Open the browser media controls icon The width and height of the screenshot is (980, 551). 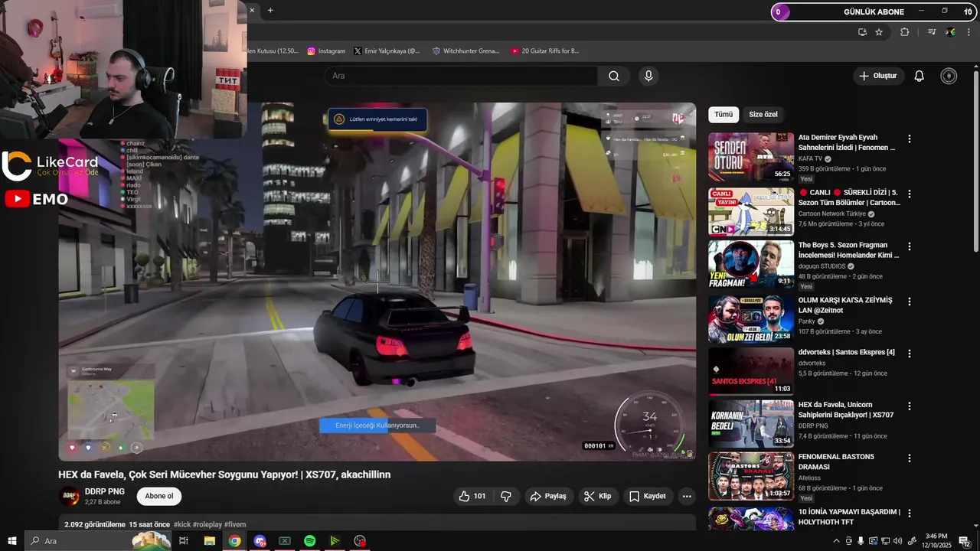pos(932,32)
